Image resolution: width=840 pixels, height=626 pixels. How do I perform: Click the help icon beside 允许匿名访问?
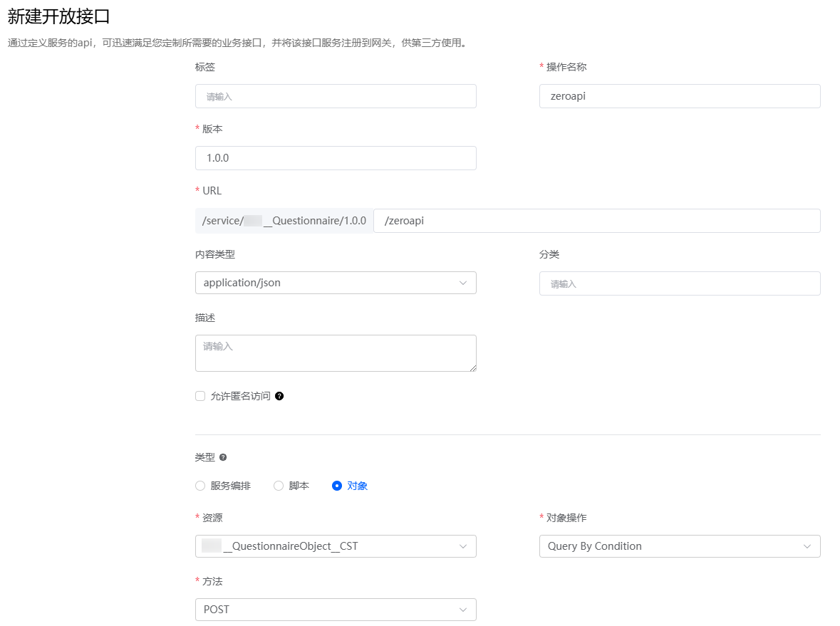pos(279,396)
